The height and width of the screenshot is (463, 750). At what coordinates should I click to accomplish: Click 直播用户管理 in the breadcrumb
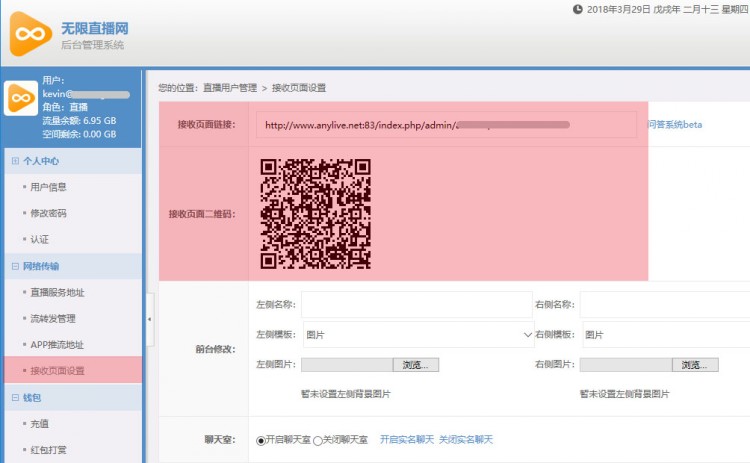click(x=230, y=88)
